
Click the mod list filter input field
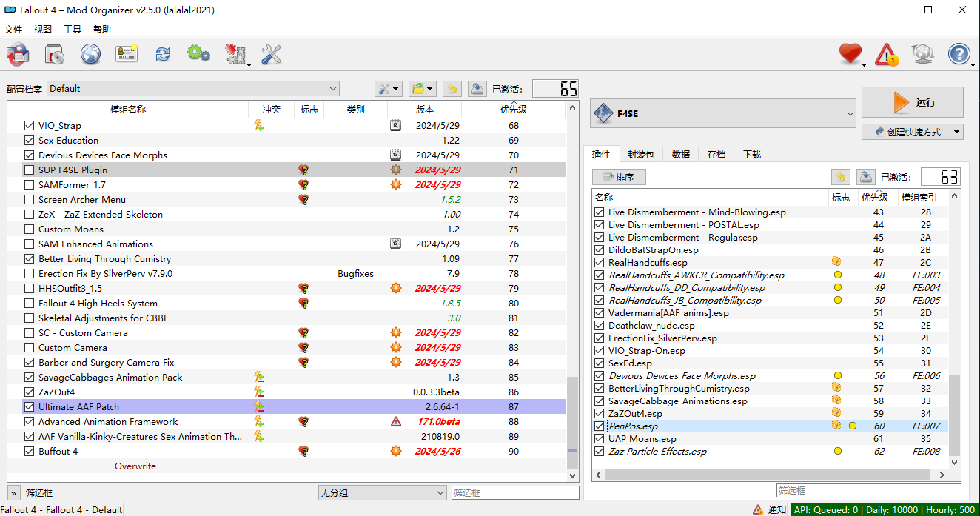tap(515, 492)
